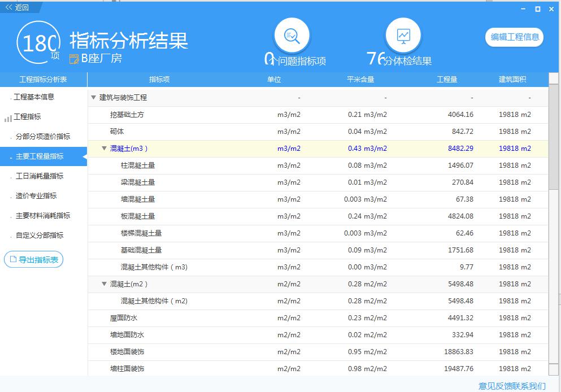The width and height of the screenshot is (561, 392).
Task: Open the 意见反馈联系我们 link
Action: (x=512, y=386)
